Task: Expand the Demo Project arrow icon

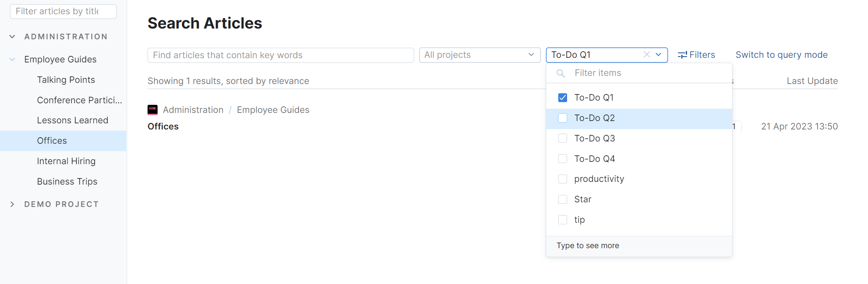Action: [13, 204]
